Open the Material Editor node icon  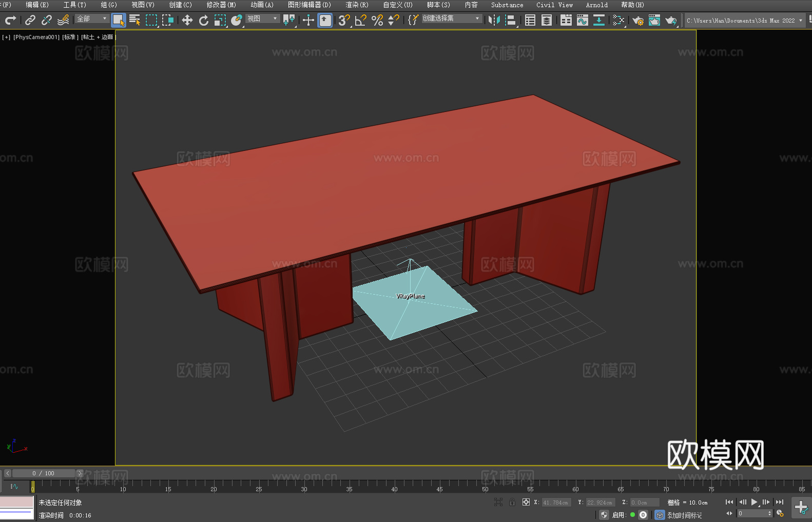click(x=618, y=20)
